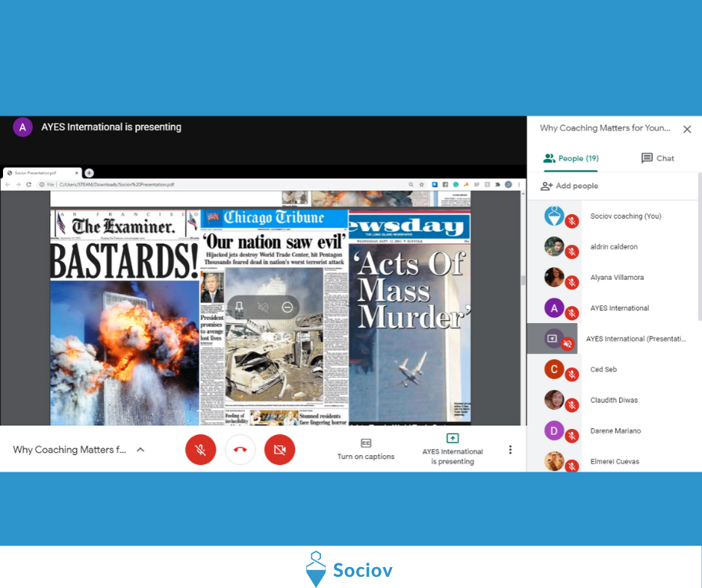
Task: Click the muted mic icon beside Ced Seb
Action: pyautogui.click(x=572, y=375)
